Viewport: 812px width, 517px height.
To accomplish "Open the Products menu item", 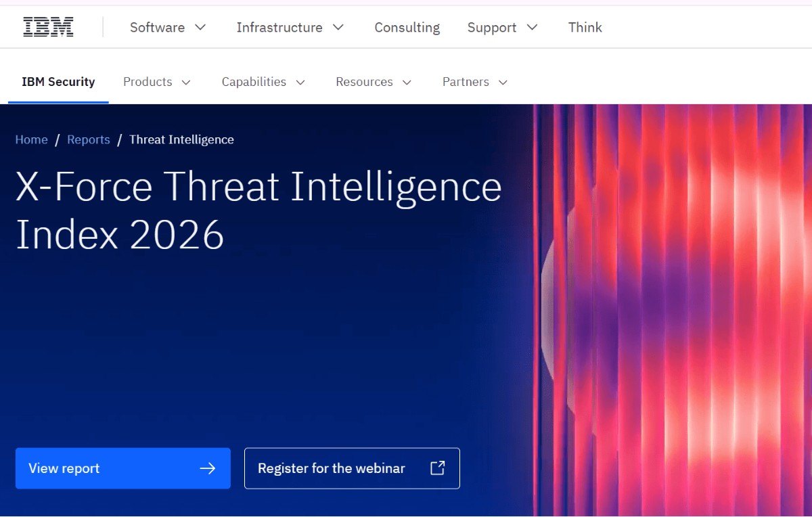I will coord(157,82).
